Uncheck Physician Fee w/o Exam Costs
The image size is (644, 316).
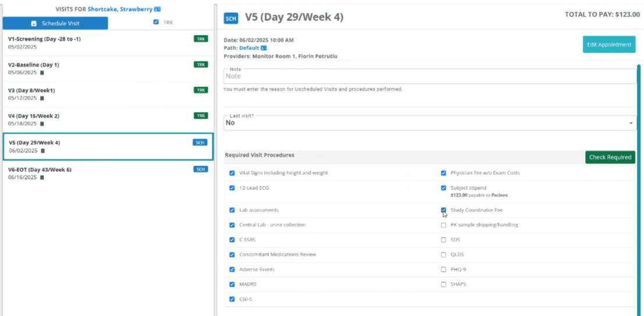coord(443,173)
